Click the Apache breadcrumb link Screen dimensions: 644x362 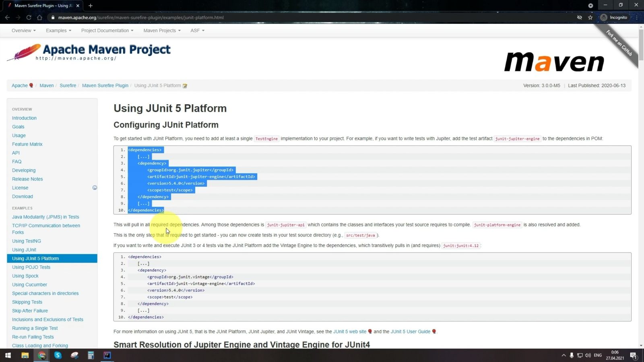coord(20,86)
